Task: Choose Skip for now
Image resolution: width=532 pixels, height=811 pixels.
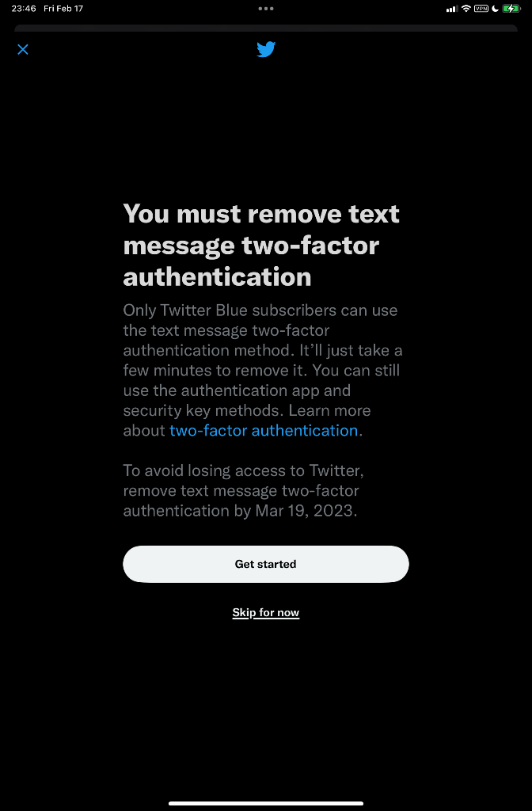Action: point(266,612)
